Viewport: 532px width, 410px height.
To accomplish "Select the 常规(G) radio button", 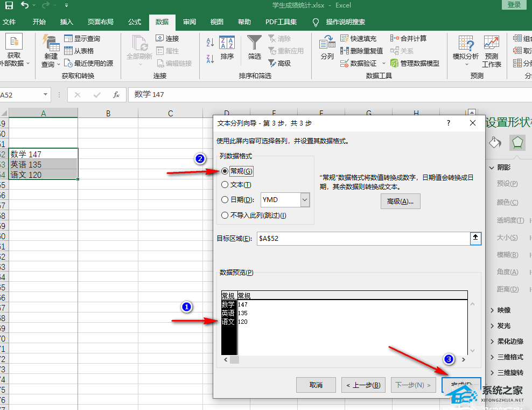I will coord(225,171).
